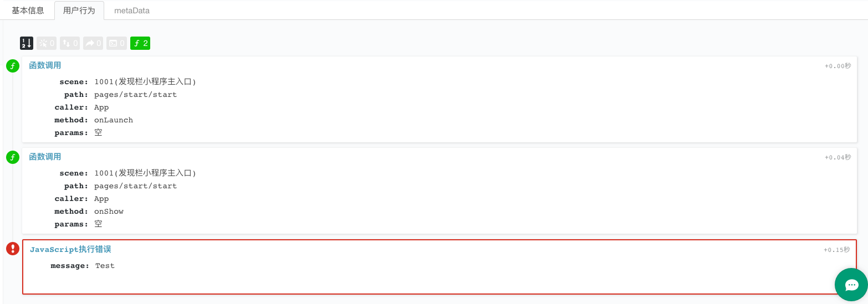Click the console log filter icon
The height and width of the screenshot is (304, 868).
[116, 43]
